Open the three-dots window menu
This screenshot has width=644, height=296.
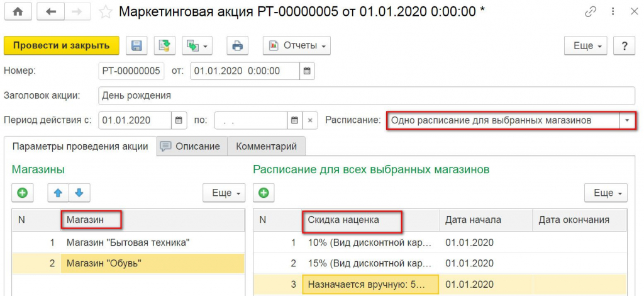[x=613, y=11]
